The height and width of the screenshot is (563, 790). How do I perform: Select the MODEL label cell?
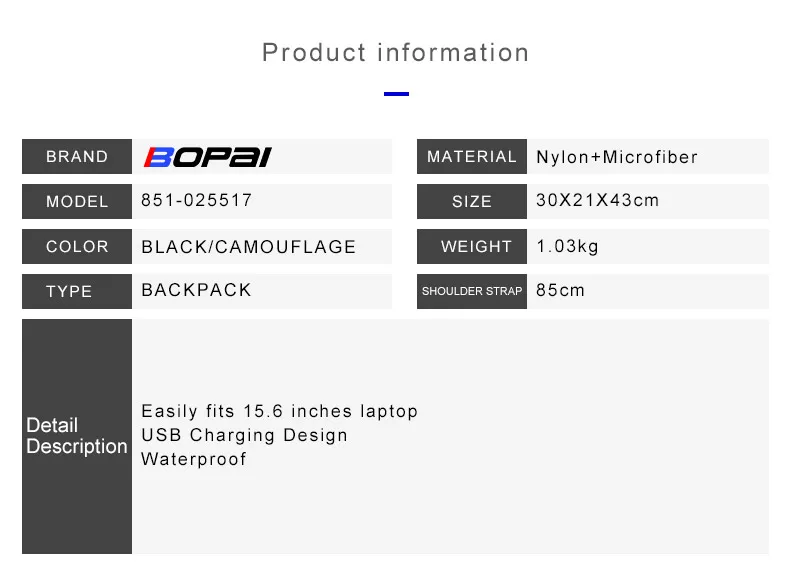coord(77,202)
